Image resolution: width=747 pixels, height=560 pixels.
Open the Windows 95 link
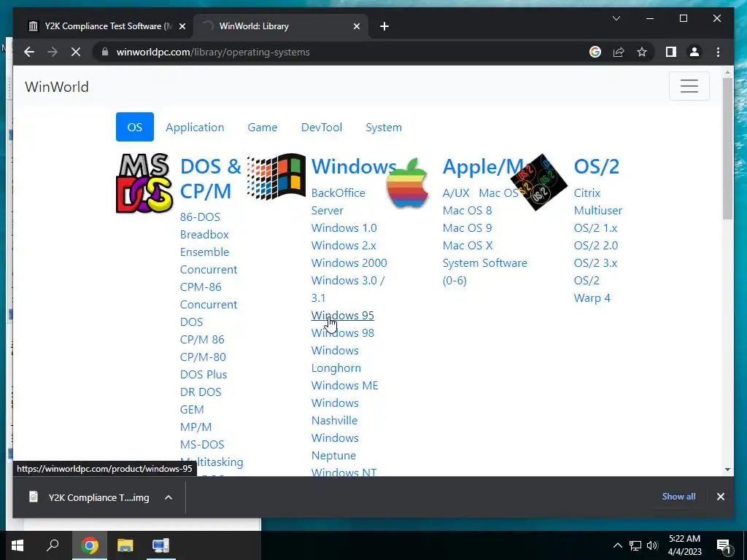(343, 315)
